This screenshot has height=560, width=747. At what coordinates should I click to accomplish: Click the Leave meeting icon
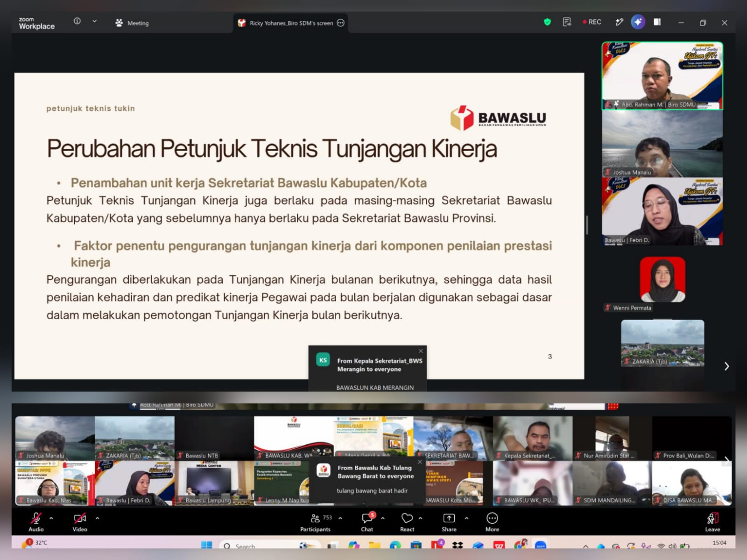[712, 518]
